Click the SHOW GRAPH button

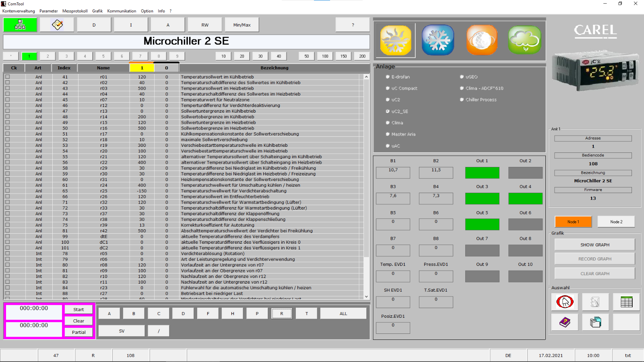[x=595, y=245]
